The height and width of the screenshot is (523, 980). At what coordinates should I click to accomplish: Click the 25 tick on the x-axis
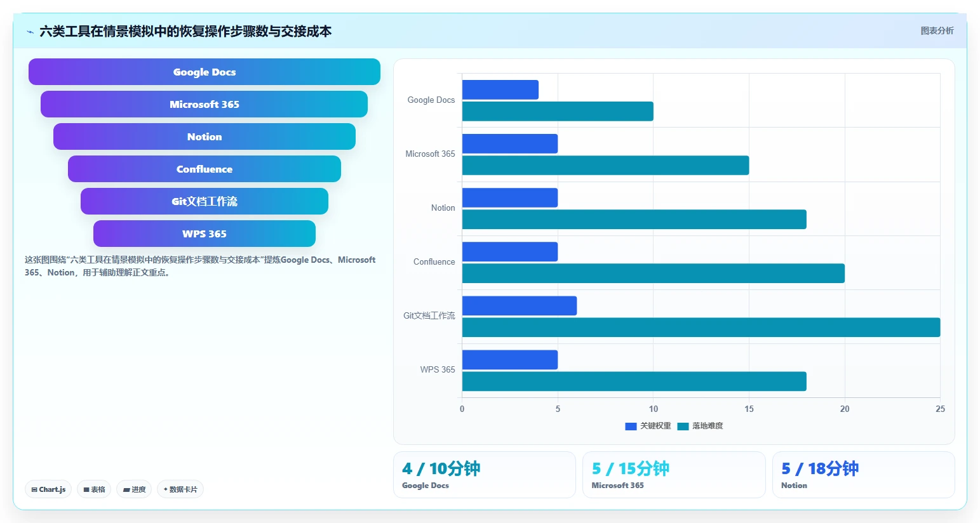[940, 409]
